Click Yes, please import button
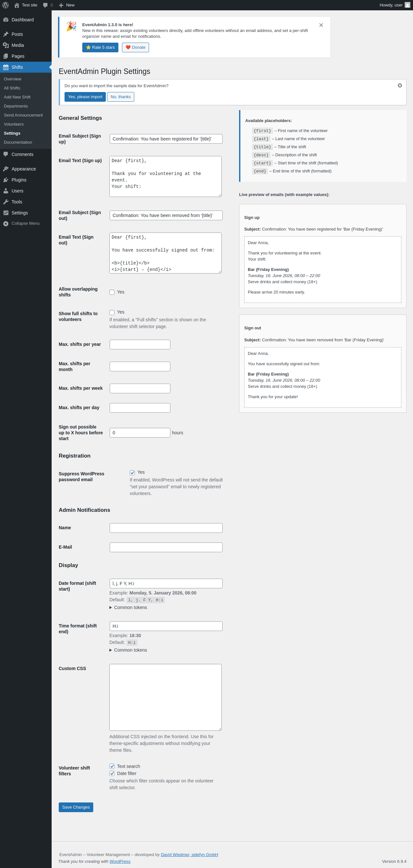413x868 pixels. point(85,97)
